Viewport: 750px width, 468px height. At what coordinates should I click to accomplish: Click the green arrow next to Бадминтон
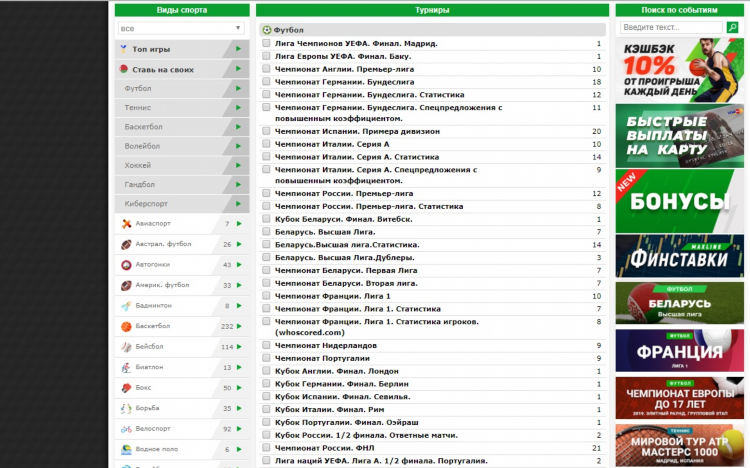[239, 305]
